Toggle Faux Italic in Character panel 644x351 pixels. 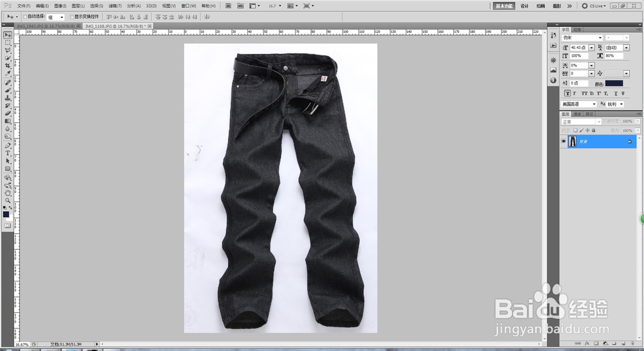point(574,93)
